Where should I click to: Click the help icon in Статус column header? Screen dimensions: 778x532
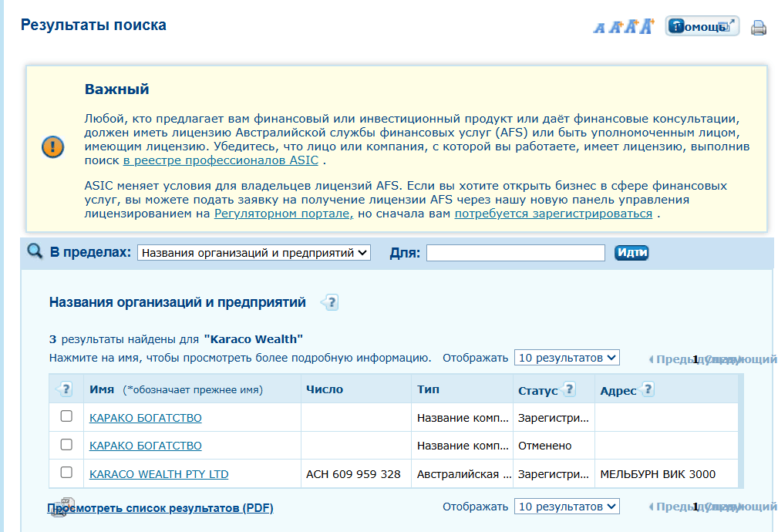click(569, 389)
